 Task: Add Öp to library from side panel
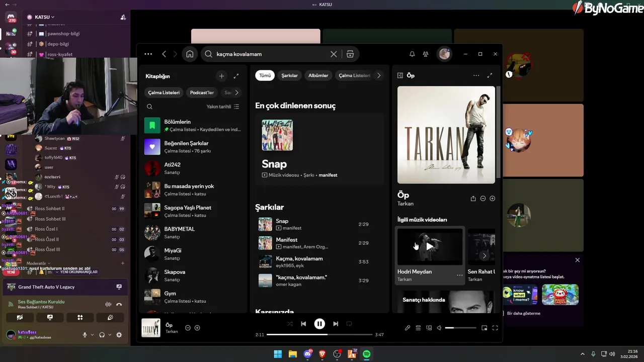coord(492,199)
